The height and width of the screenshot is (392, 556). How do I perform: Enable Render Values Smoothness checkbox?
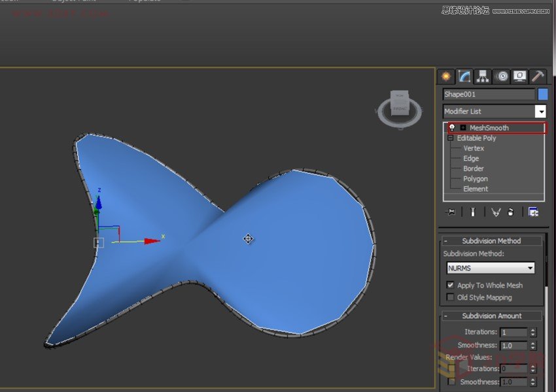pos(451,382)
